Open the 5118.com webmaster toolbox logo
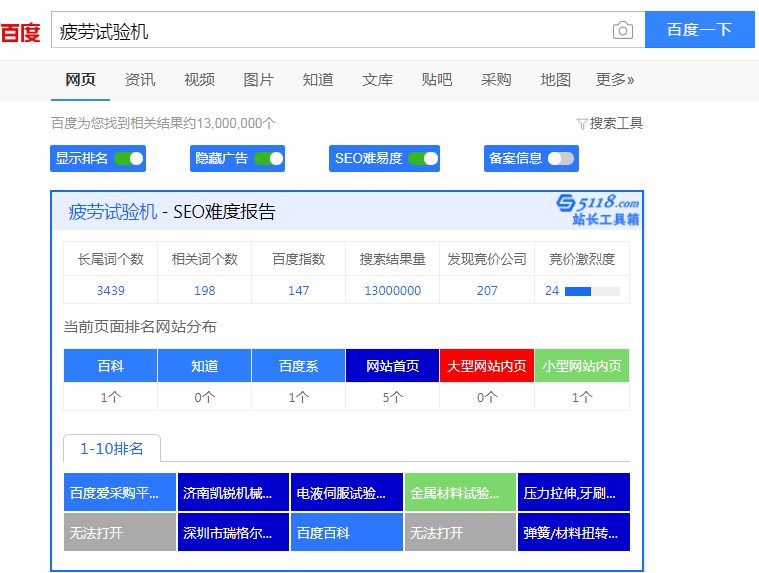This screenshot has height=573, width=759. pyautogui.click(x=598, y=210)
